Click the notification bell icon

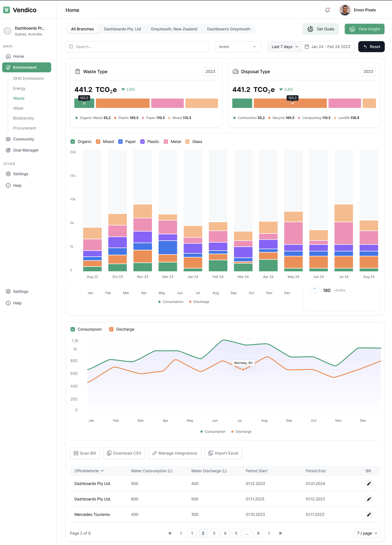point(327,10)
